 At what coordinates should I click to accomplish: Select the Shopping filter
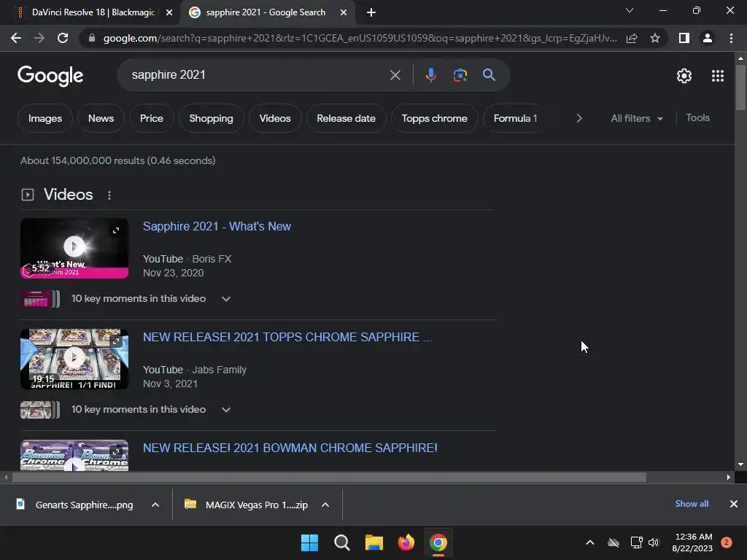tap(211, 118)
